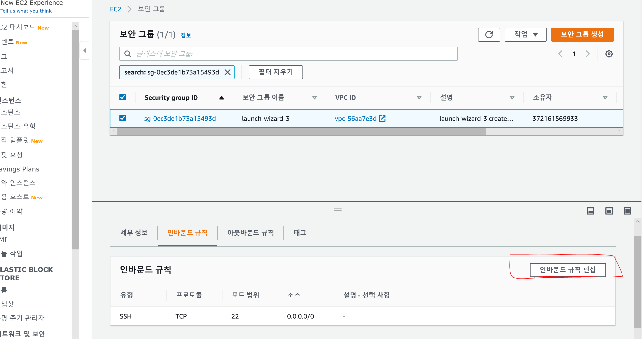Switch to 세부 정보 tab
644x339 pixels.
[134, 233]
